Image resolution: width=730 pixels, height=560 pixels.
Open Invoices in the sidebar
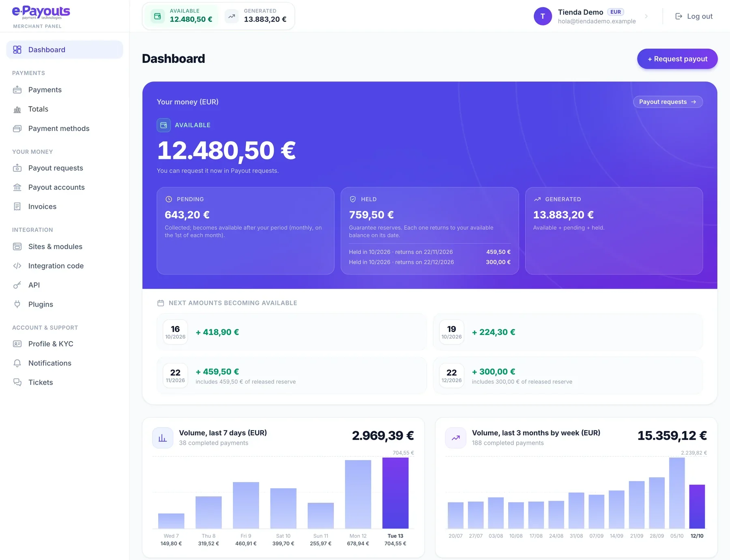click(64, 206)
